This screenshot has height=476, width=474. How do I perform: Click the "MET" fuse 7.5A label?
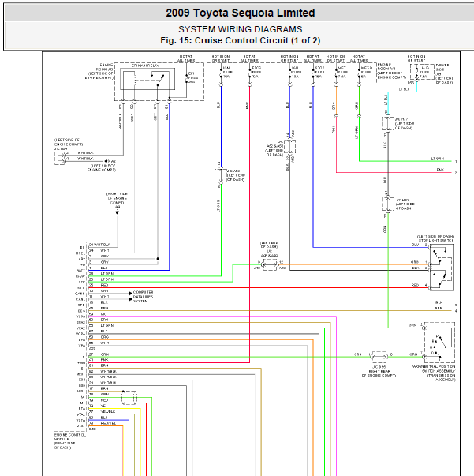coord(342,73)
